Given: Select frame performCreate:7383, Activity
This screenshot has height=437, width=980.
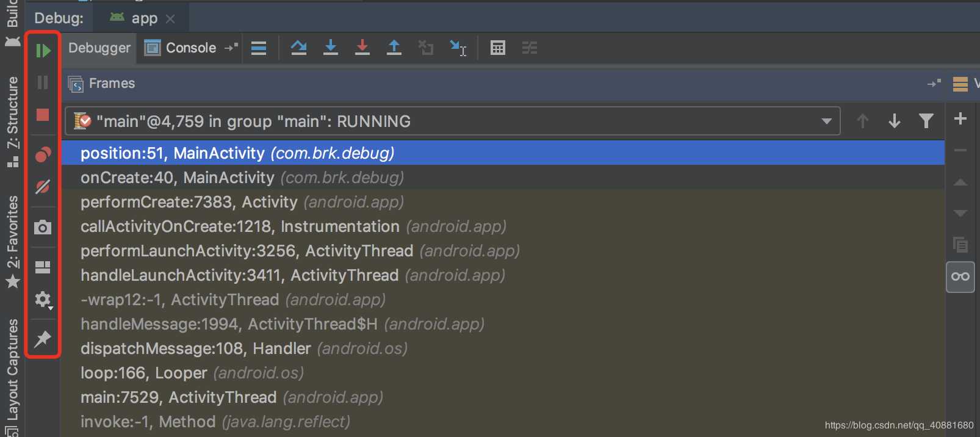Looking at the screenshot, I should (503, 201).
